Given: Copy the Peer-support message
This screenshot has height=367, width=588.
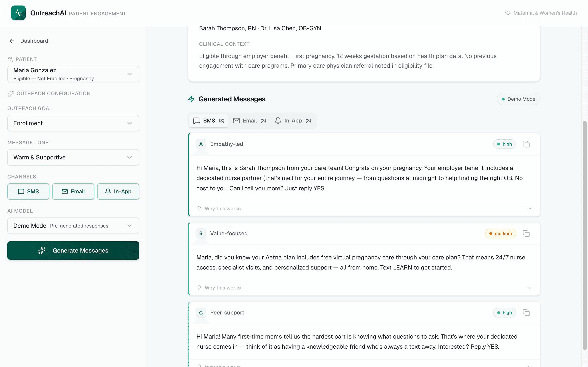Looking at the screenshot, I should 526,313.
